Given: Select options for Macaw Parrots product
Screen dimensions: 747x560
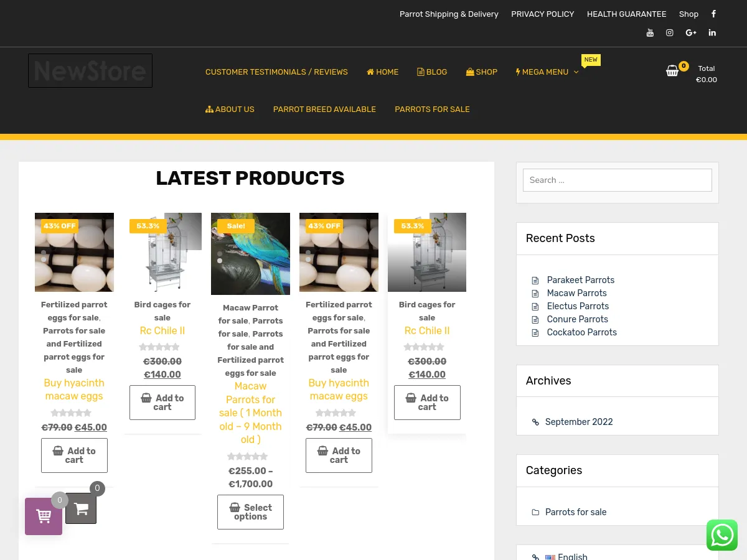Looking at the screenshot, I should tap(250, 512).
